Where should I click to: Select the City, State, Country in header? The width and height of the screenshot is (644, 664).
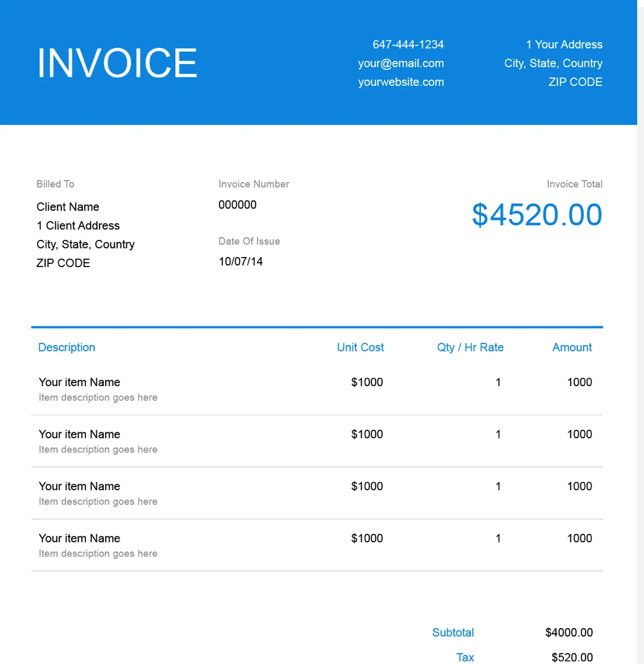coord(554,63)
